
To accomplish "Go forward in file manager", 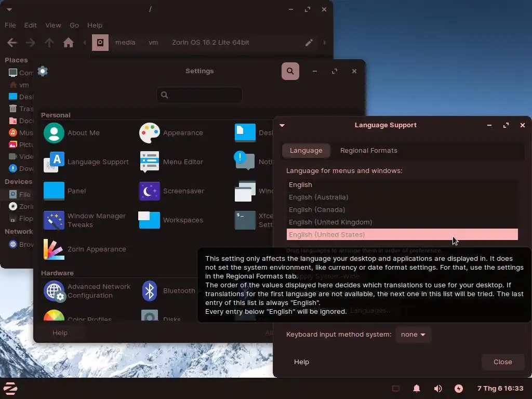I will pos(31,43).
